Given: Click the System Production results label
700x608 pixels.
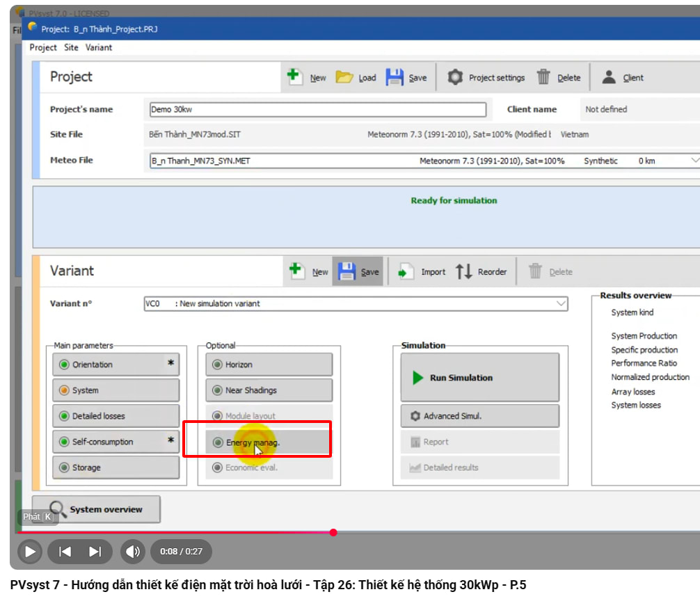Looking at the screenshot, I should click(644, 336).
